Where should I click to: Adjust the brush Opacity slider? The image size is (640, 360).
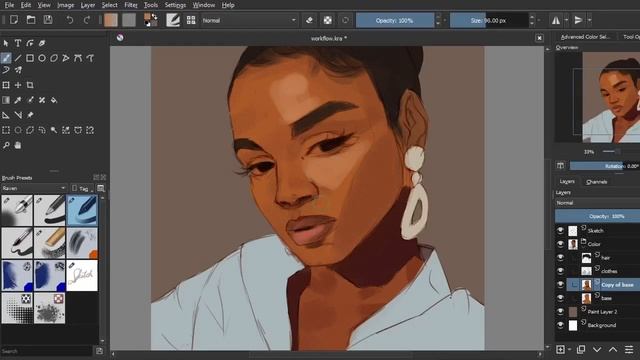pos(395,20)
